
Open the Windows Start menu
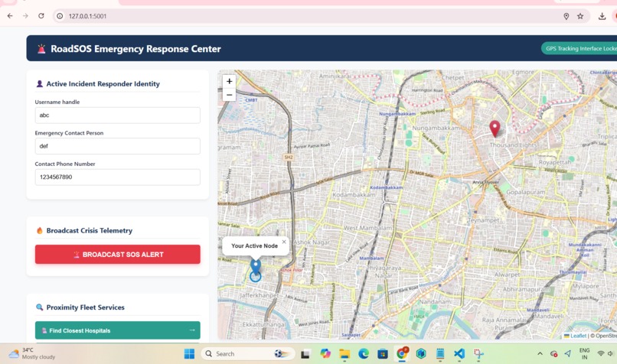pyautogui.click(x=189, y=354)
